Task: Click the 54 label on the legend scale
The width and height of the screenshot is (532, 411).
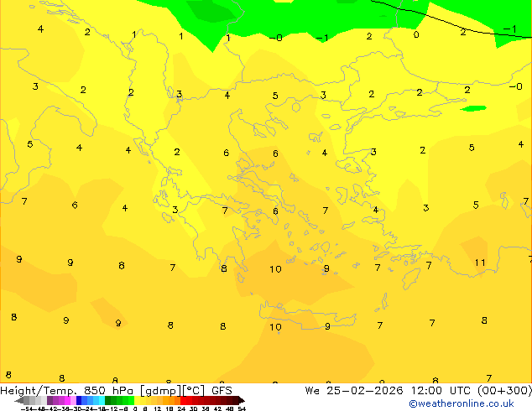Action: 242,408
